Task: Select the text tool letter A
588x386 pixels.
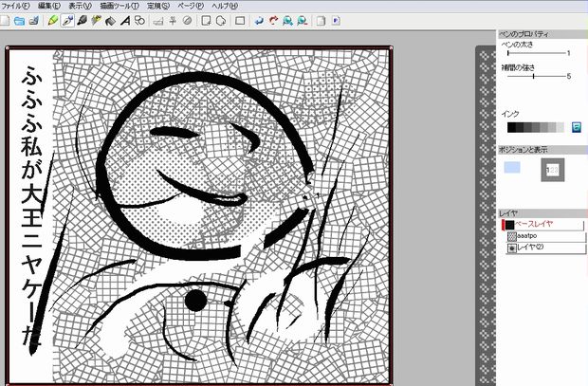Action: point(125,21)
